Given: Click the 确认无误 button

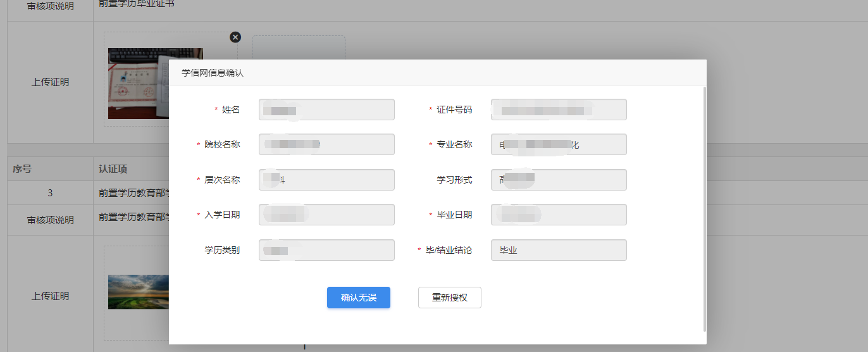Looking at the screenshot, I should pos(358,298).
